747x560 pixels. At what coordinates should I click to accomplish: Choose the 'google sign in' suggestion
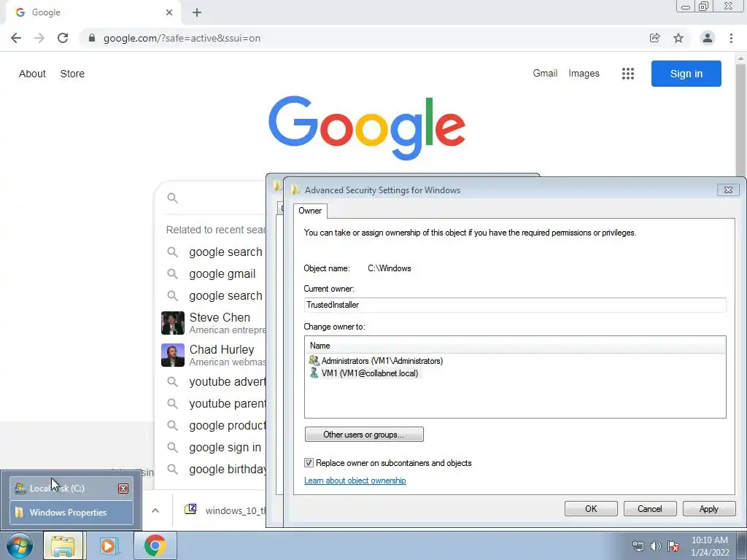tap(225, 448)
